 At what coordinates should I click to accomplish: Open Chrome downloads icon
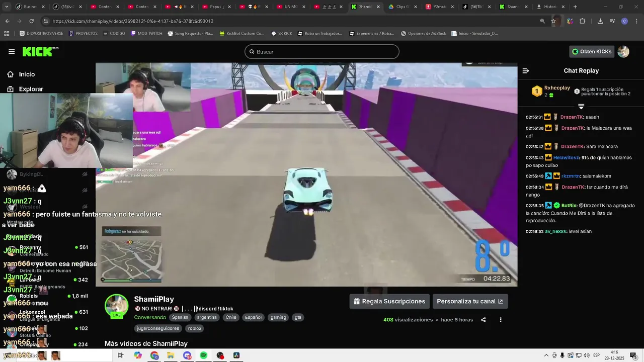pos(600,21)
